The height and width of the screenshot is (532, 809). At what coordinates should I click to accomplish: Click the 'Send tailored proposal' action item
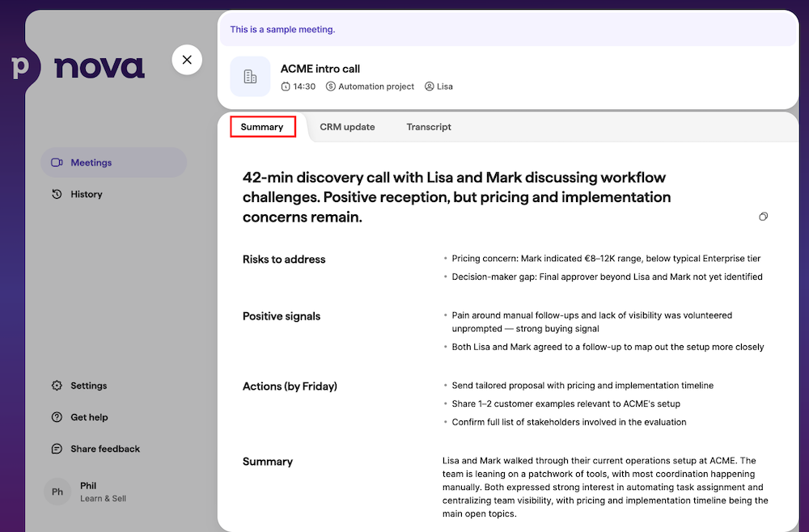pos(582,386)
